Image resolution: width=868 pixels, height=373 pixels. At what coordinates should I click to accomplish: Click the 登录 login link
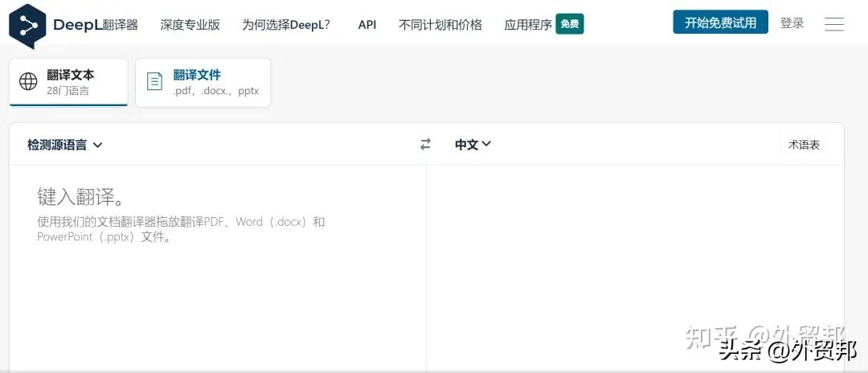point(792,23)
